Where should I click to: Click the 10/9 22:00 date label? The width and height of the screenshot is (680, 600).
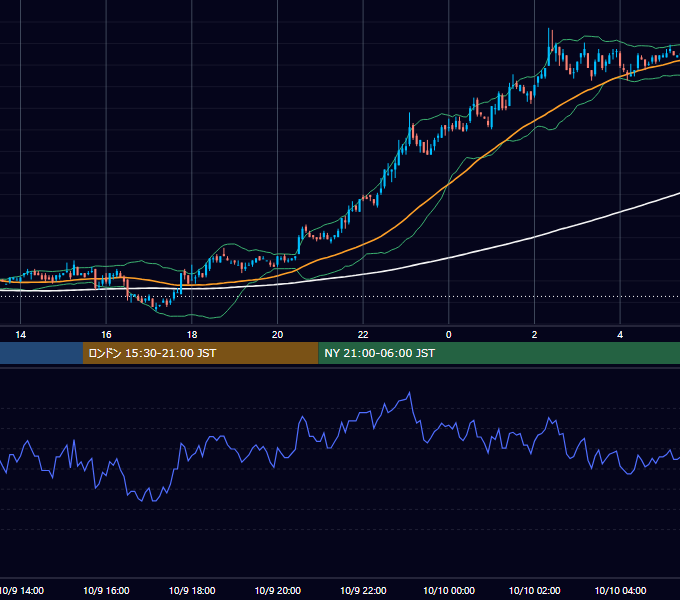[x=363, y=590]
